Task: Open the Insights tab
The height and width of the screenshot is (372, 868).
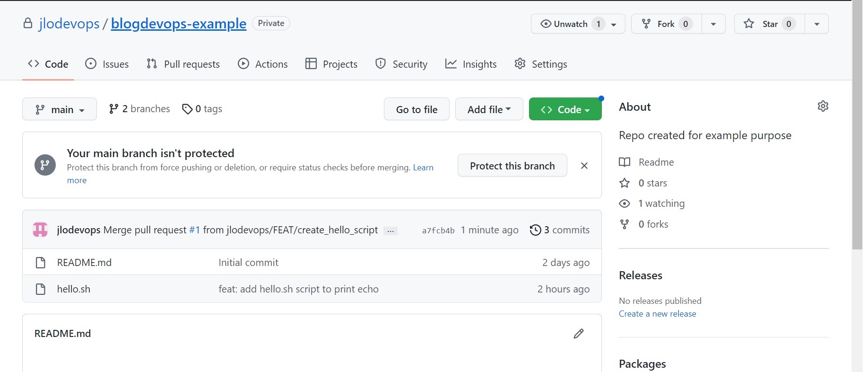Action: tap(471, 64)
